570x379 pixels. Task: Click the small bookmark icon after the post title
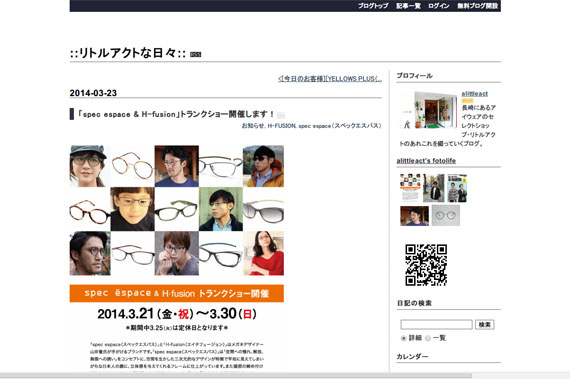[x=281, y=116]
